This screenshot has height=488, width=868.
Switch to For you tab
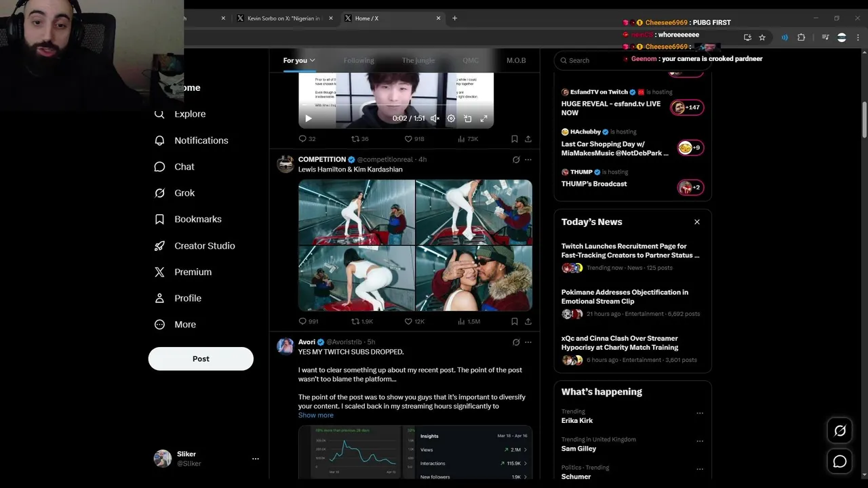click(x=299, y=60)
